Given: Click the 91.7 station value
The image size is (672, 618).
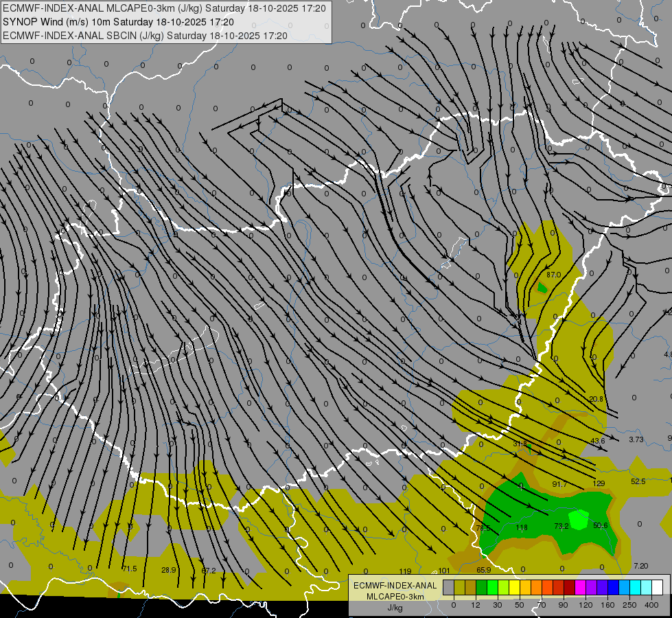Looking at the screenshot, I should (x=559, y=484).
